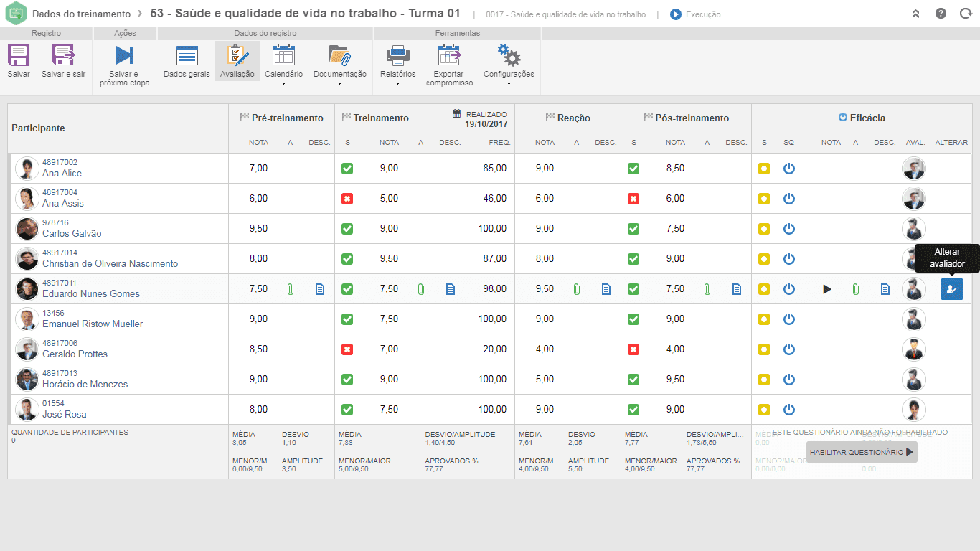
Task: Click the Dados do treinamento breadcrumb
Action: 82,14
